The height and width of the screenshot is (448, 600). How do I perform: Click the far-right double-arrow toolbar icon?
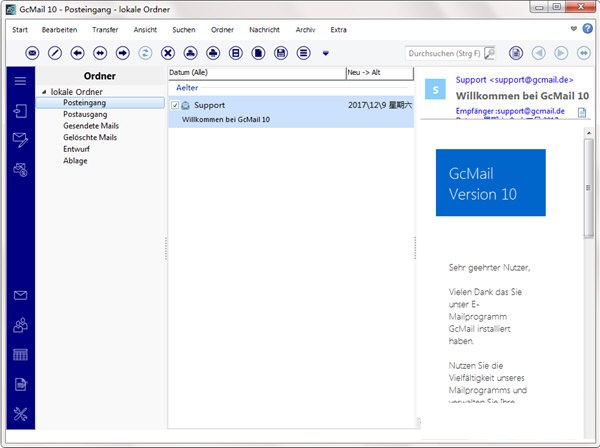pos(584,53)
